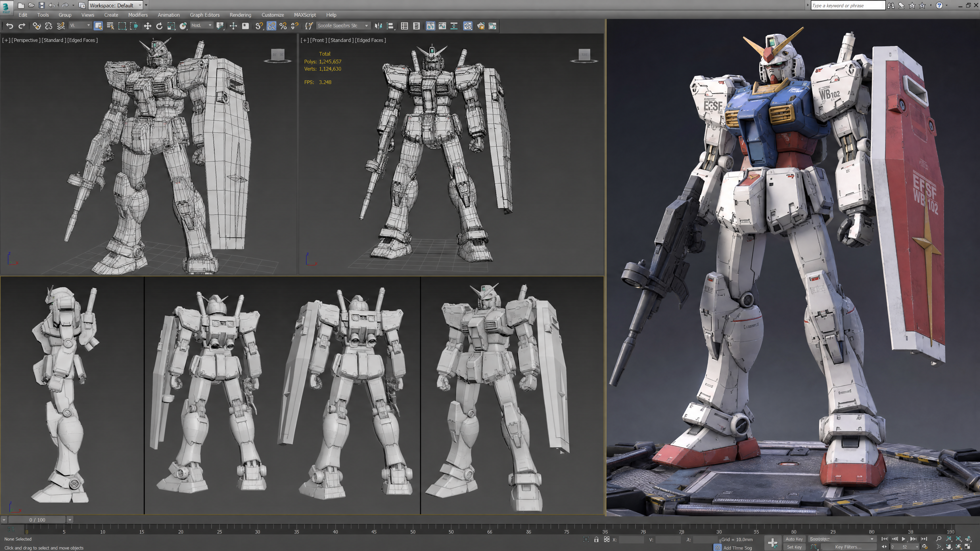Open the Layer Explorer icon

(416, 26)
